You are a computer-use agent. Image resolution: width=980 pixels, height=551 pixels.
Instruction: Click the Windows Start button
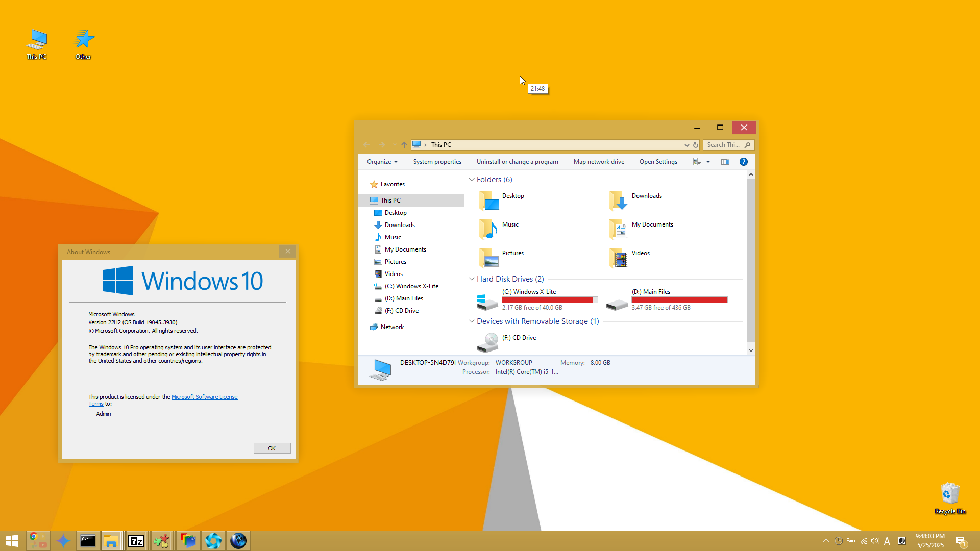click(12, 541)
